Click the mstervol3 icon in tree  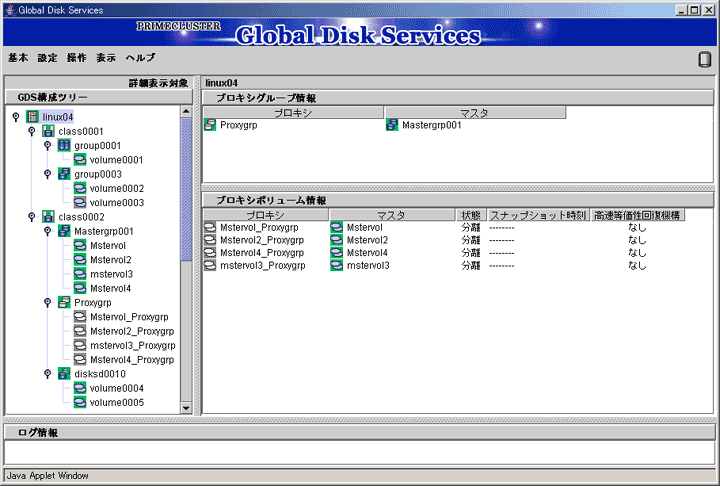pos(80,273)
